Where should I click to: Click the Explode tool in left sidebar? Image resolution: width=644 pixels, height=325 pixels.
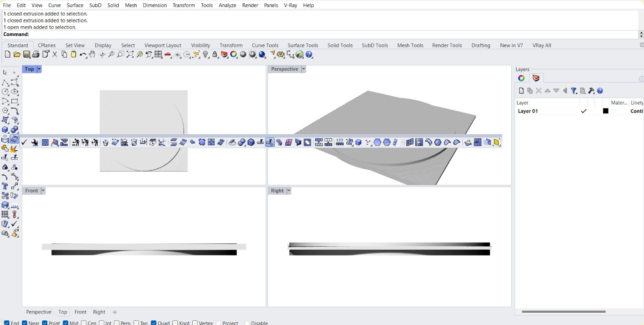[14, 149]
